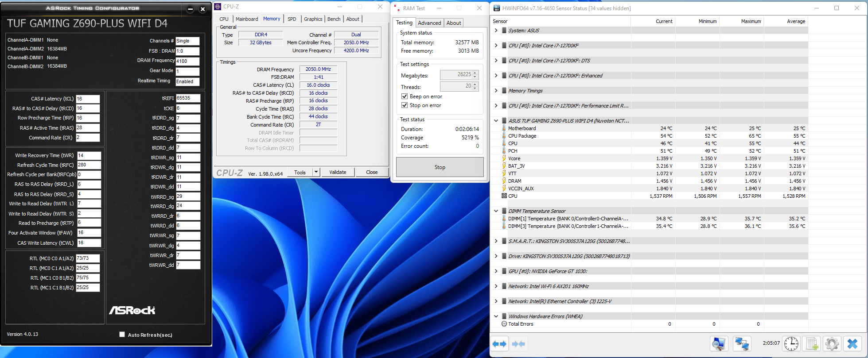This screenshot has width=868, height=358.
Task: Expand the System: ASUS sensor group
Action: click(x=496, y=31)
